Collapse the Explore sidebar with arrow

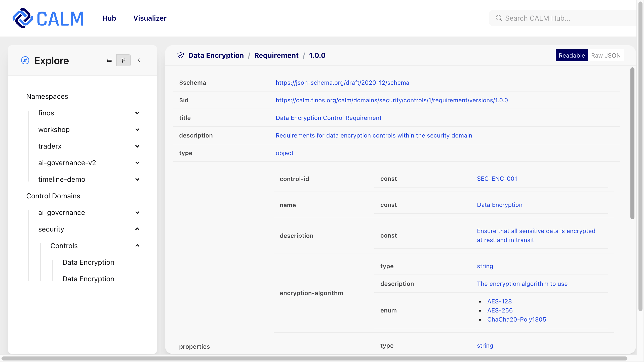139,60
